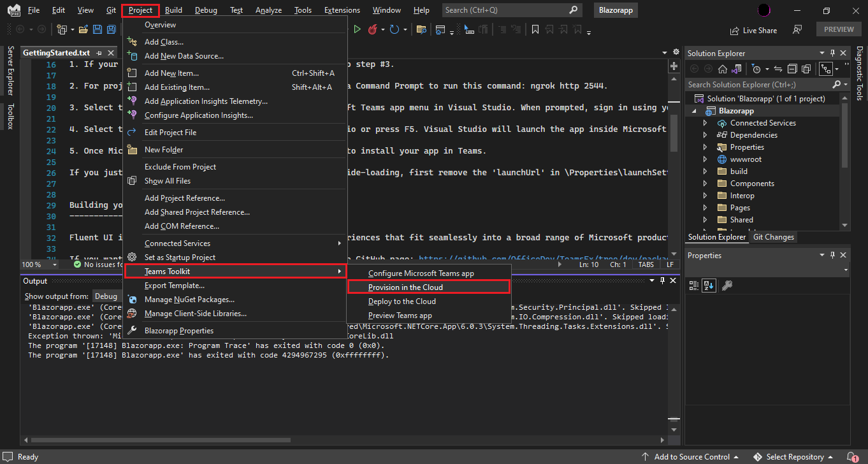Click the Restart circular arrow icon
Image resolution: width=868 pixels, height=464 pixels.
point(394,29)
